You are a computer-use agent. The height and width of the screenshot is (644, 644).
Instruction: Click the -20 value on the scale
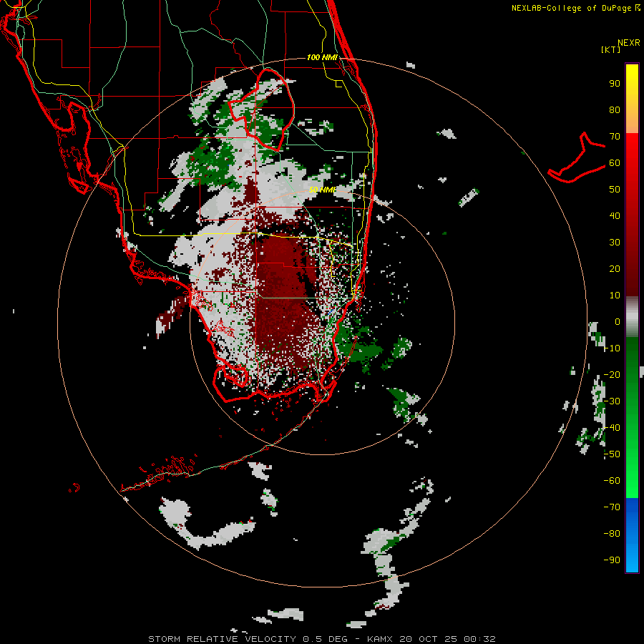click(x=612, y=374)
